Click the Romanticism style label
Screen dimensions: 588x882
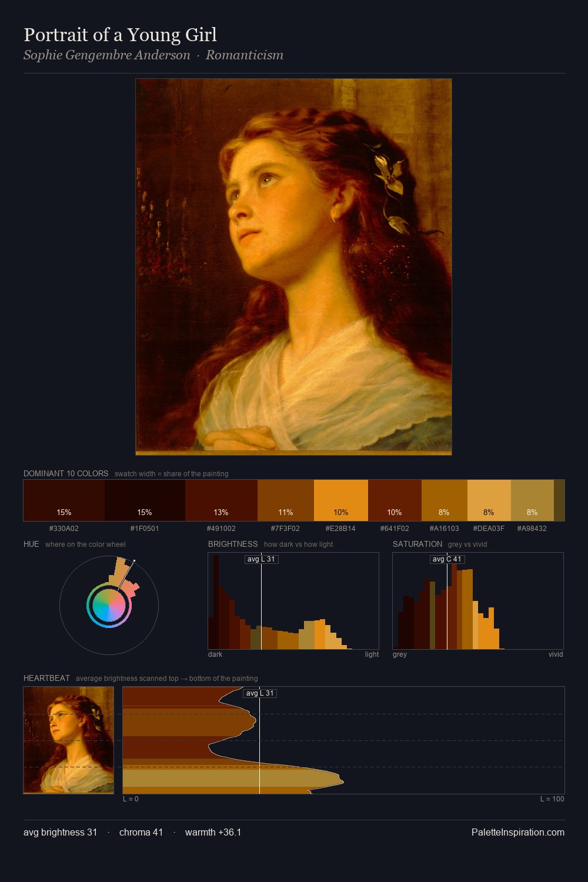[245, 55]
